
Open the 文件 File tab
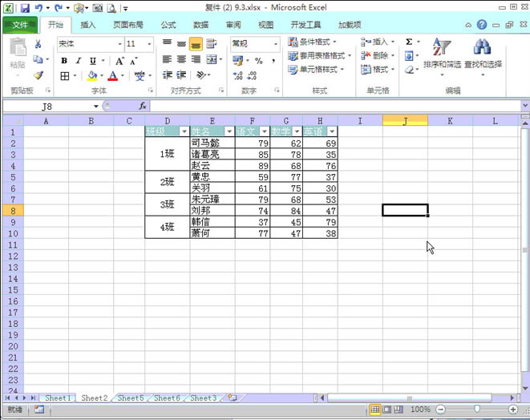coord(20,25)
